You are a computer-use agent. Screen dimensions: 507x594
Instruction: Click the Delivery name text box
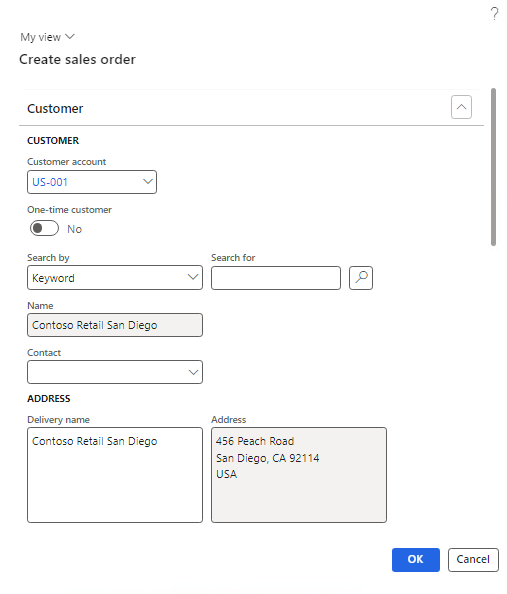tap(115, 475)
